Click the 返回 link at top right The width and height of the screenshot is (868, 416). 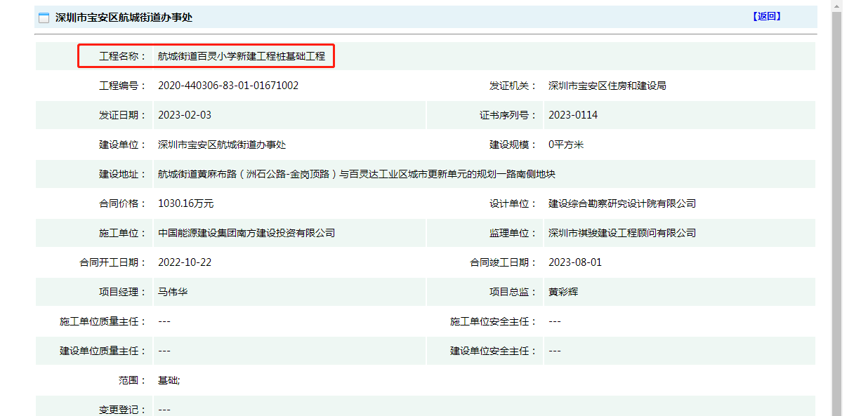pos(766,17)
